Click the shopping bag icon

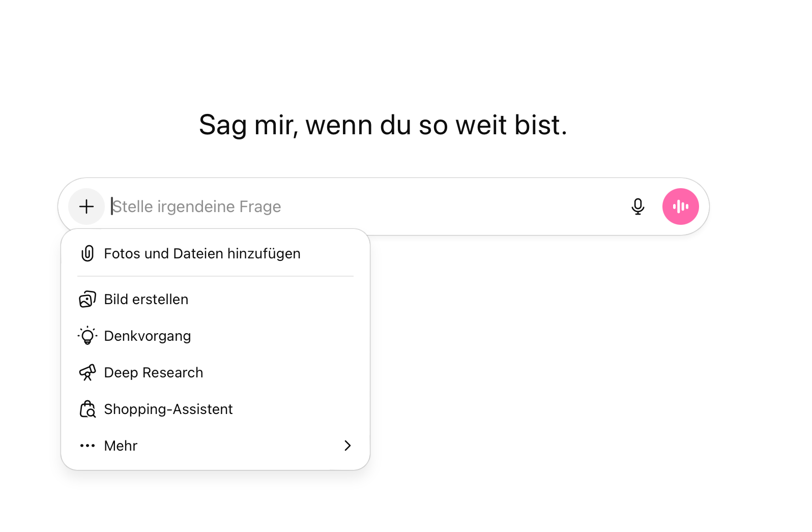click(x=88, y=409)
